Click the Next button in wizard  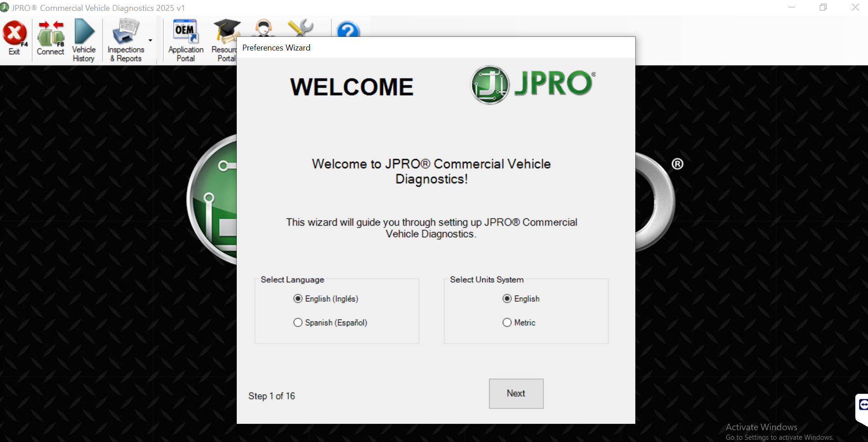[516, 393]
